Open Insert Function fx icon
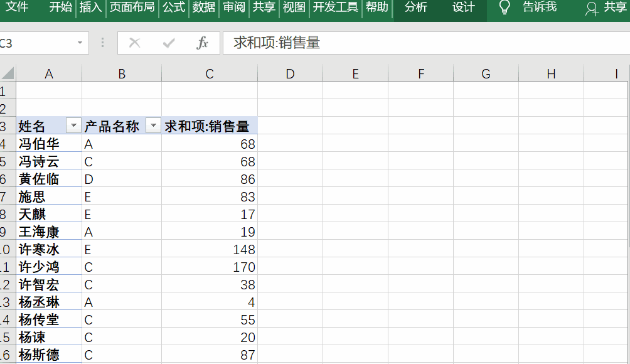 tap(202, 43)
